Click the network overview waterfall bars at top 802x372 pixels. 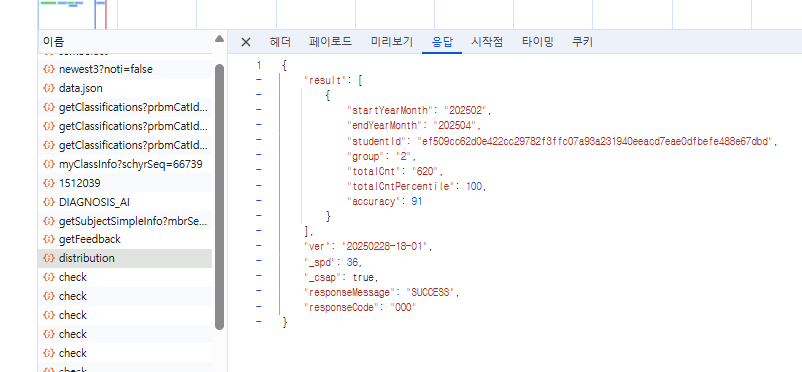(73, 4)
